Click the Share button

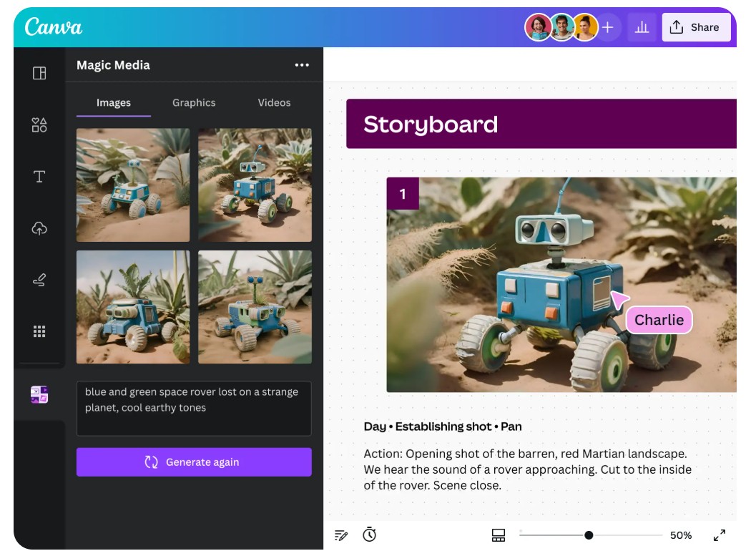695,27
